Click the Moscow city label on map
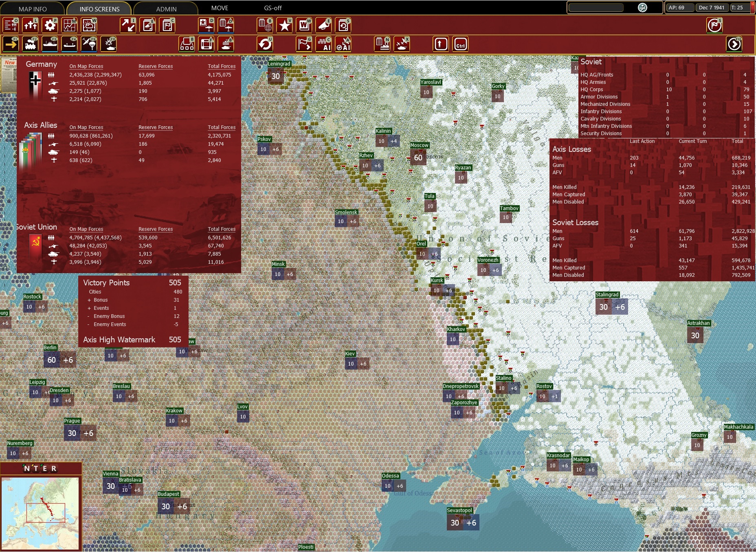Image resolution: width=756 pixels, height=552 pixels. point(419,145)
